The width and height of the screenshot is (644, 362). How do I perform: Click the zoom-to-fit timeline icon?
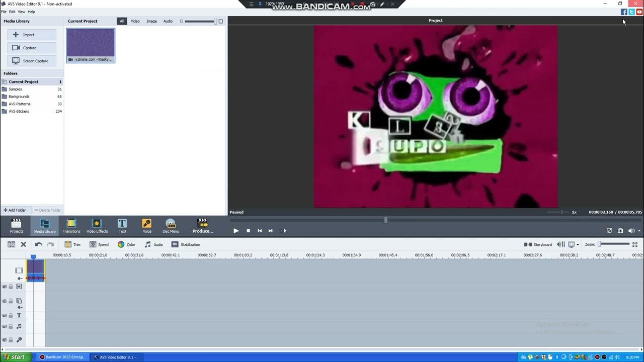tap(635, 244)
